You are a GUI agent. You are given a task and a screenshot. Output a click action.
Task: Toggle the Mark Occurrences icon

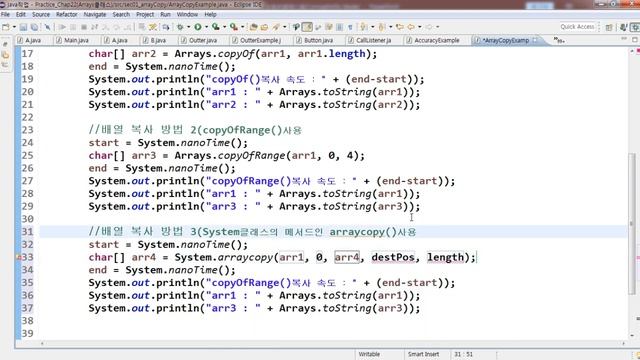click(307, 27)
